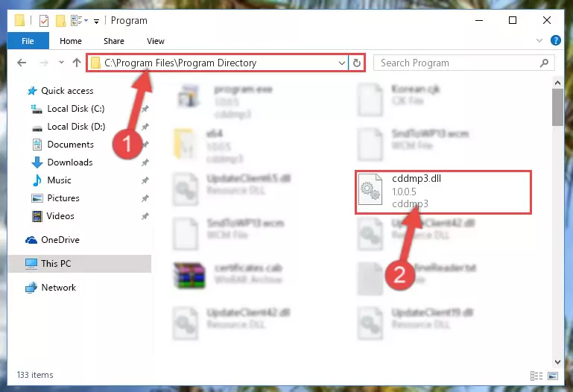Screen dimensions: 573x392
Task: Switch to Large icons view in status bar
Action: point(553,376)
